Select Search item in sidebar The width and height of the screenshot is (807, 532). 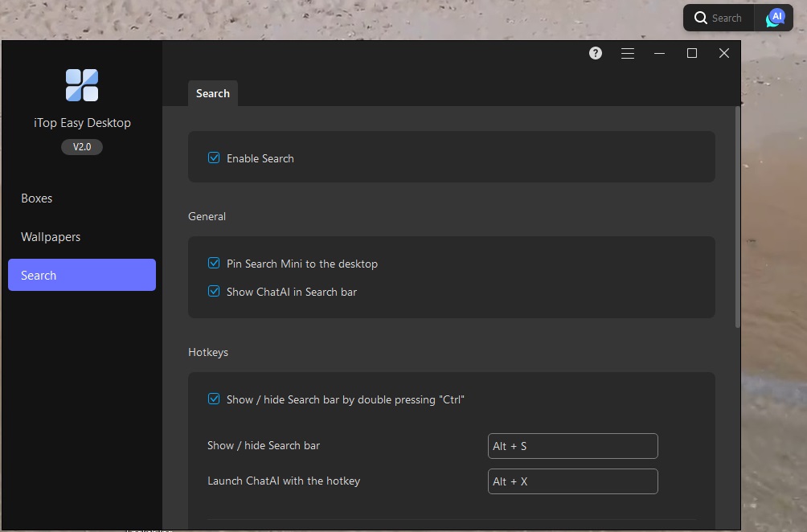click(x=82, y=275)
